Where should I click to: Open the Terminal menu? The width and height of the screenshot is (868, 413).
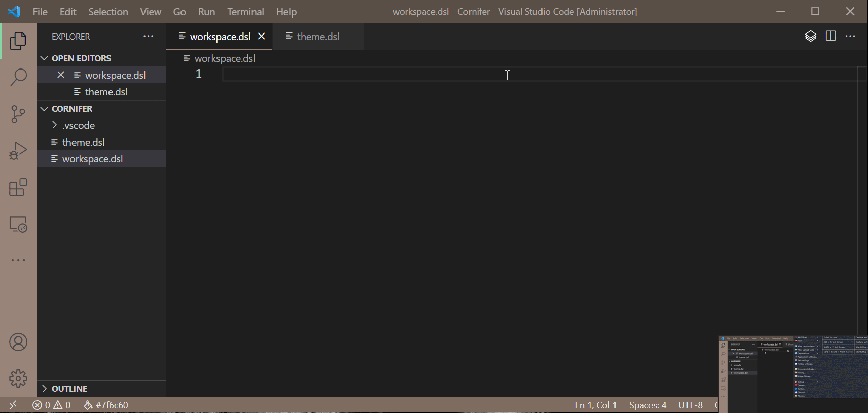point(245,12)
